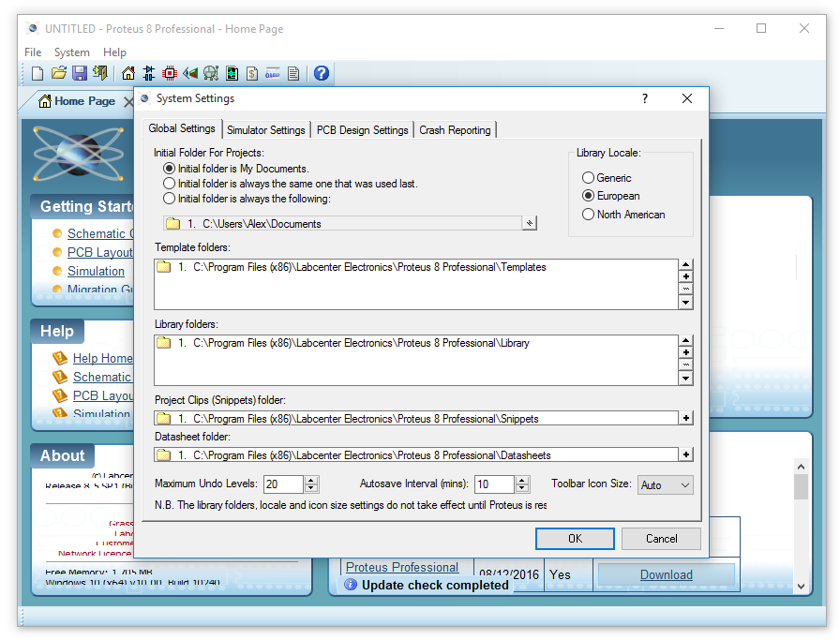
Task: Click plus button for Snippets folder
Action: (685, 418)
